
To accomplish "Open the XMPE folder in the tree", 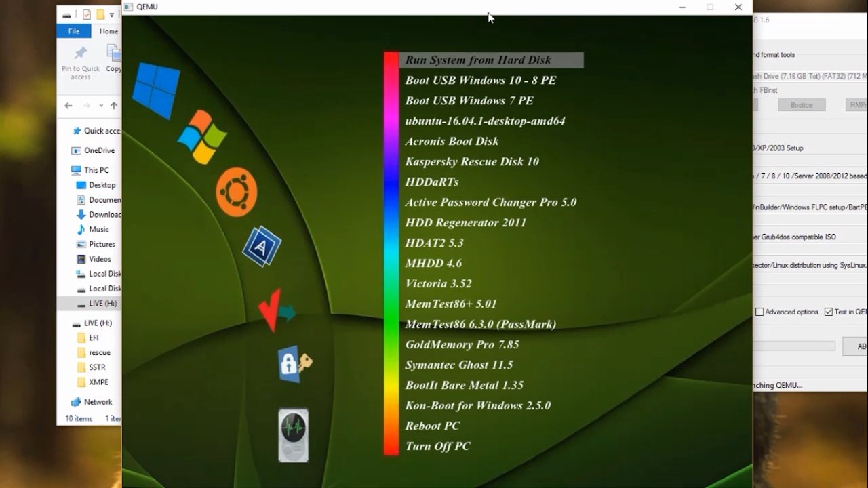I will point(92,382).
